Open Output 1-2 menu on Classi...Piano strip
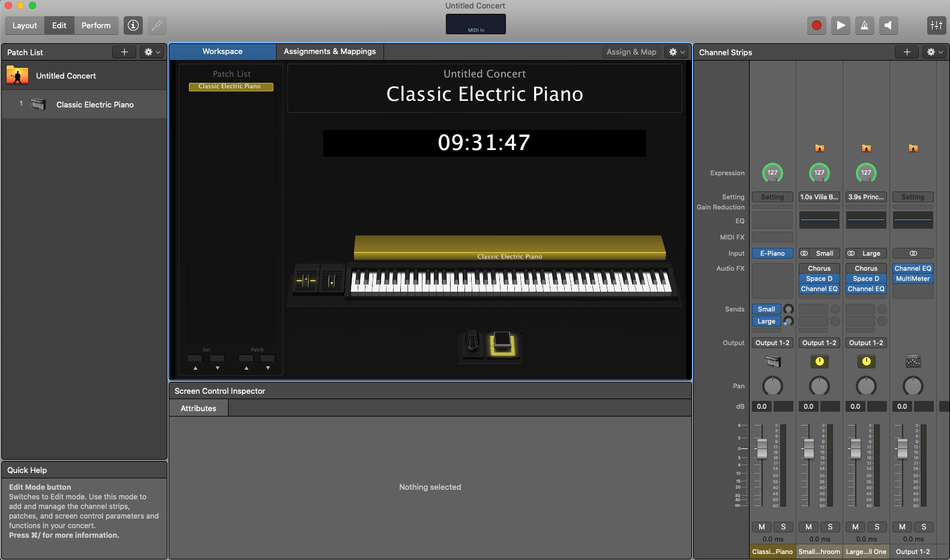The width and height of the screenshot is (950, 560). tap(773, 343)
